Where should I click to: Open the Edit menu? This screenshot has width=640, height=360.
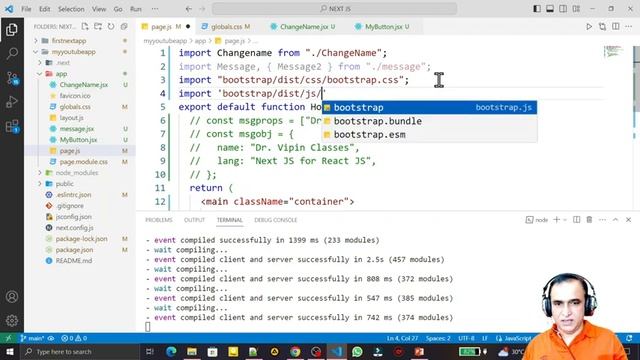44,9
